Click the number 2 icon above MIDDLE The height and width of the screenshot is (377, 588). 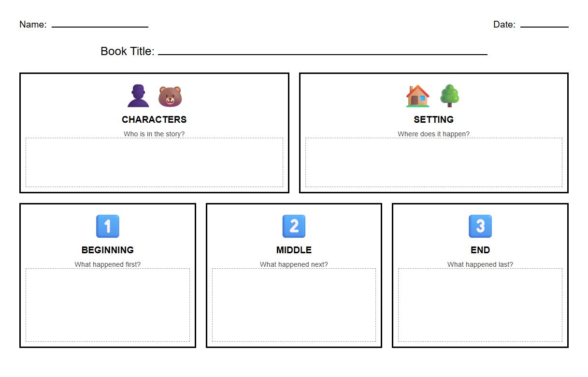(294, 226)
